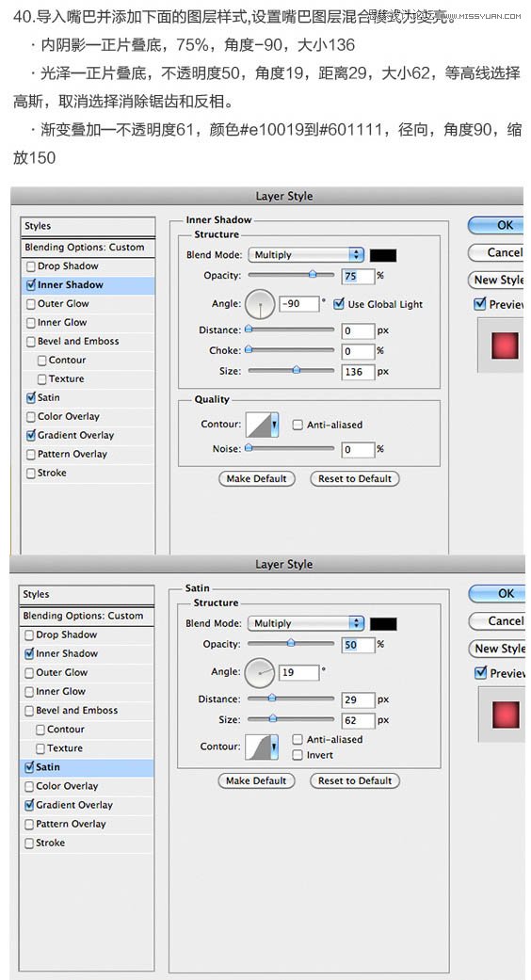The image size is (531, 980).
Task: Tick Contour sub-item in the Satin settings dialog
Action: [x=40, y=730]
